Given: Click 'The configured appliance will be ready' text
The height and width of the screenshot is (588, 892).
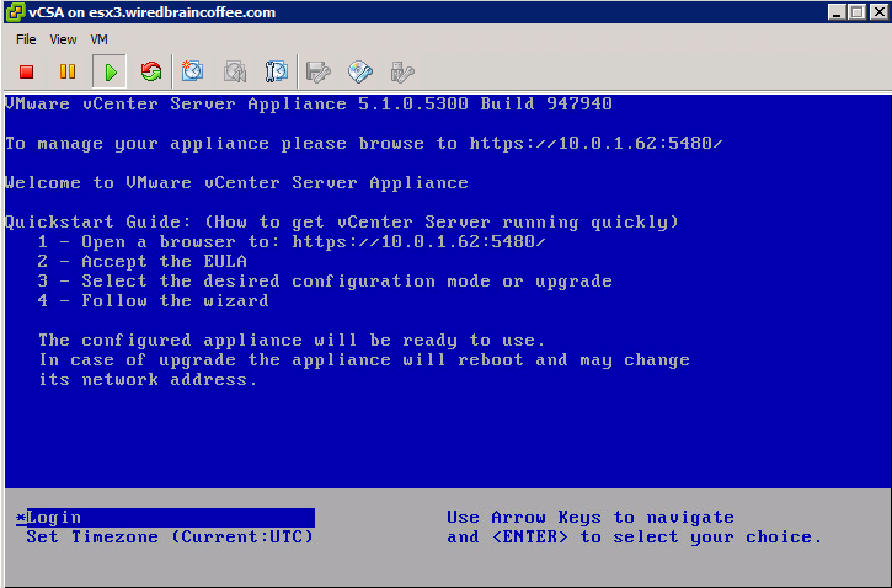Looking at the screenshot, I should point(292,340).
